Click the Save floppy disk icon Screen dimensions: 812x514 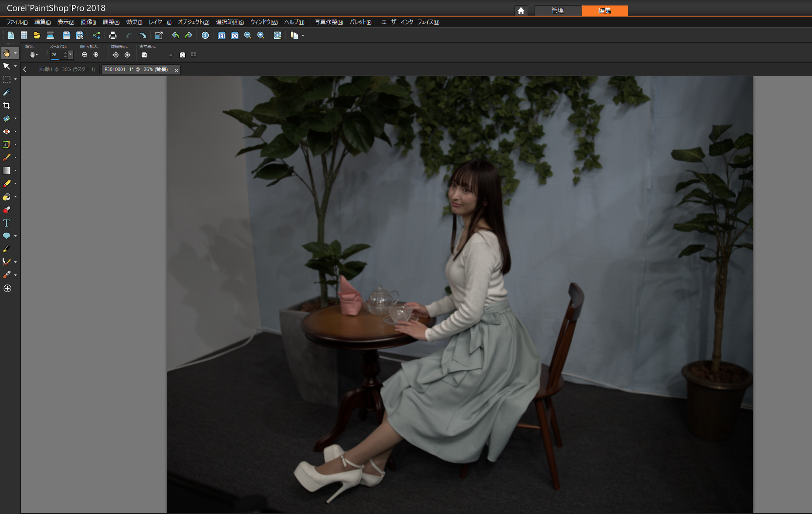pos(67,35)
